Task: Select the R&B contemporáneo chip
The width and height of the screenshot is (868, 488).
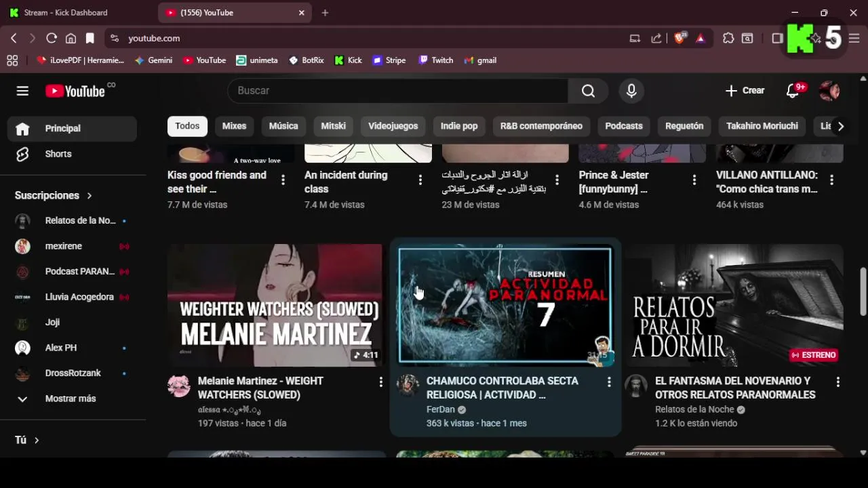Action: tap(541, 126)
